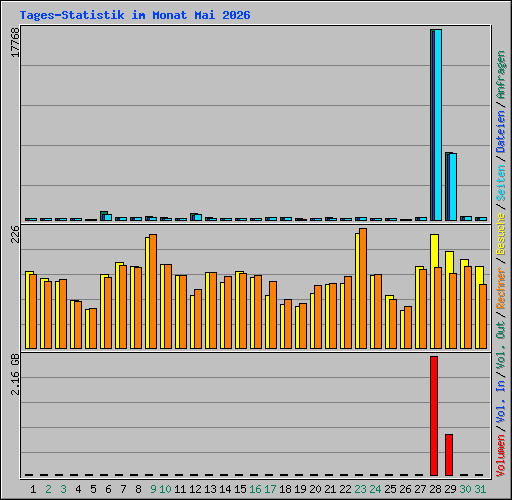Click the Rechner legend label
This screenshot has width=512, height=500.
501,288
